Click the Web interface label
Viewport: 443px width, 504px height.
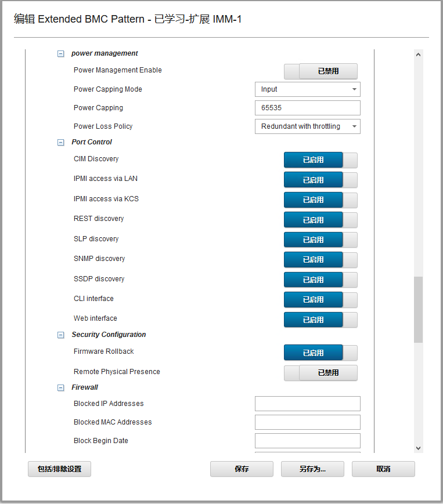coord(95,318)
